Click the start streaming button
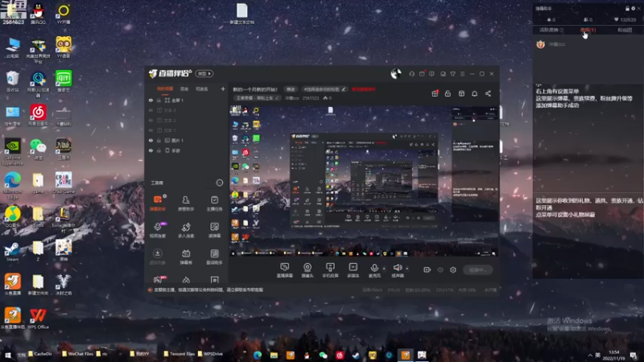The width and height of the screenshot is (644, 362). (x=477, y=269)
